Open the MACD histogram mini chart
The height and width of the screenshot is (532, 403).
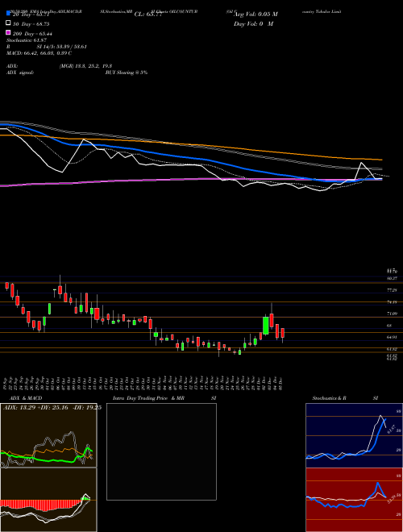pyautogui.click(x=48, y=500)
